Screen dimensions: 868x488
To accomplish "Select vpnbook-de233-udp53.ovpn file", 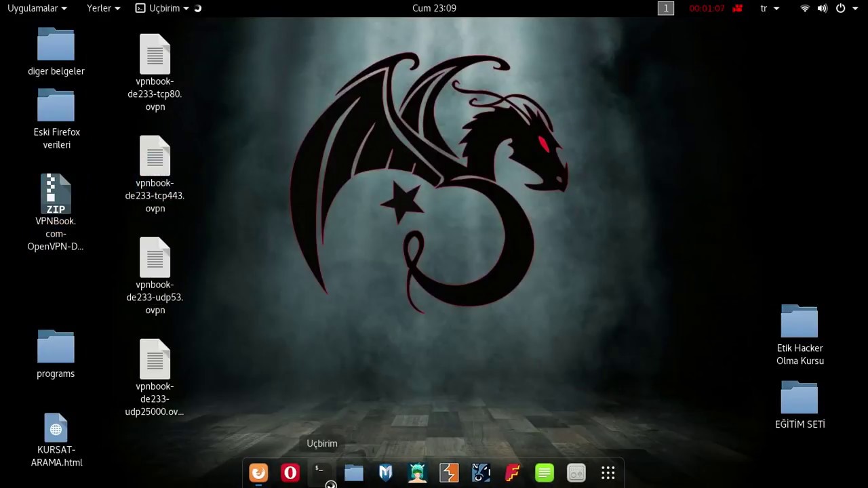I will pyautogui.click(x=155, y=276).
